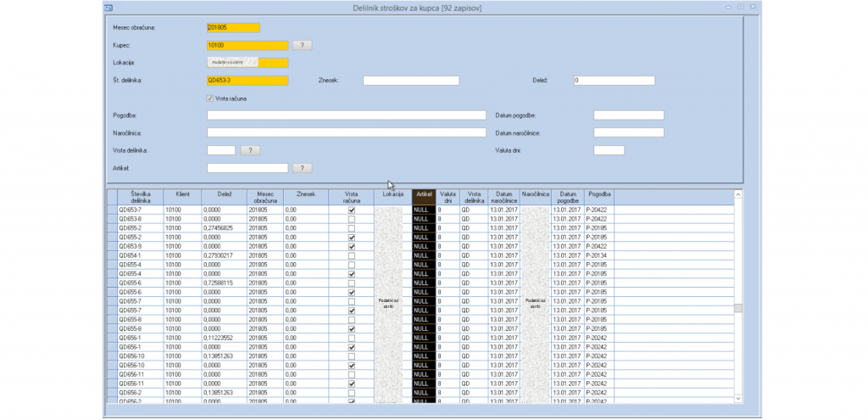Click the P-20422 cell in the QD653-7 row
868x420 pixels.
click(599, 210)
